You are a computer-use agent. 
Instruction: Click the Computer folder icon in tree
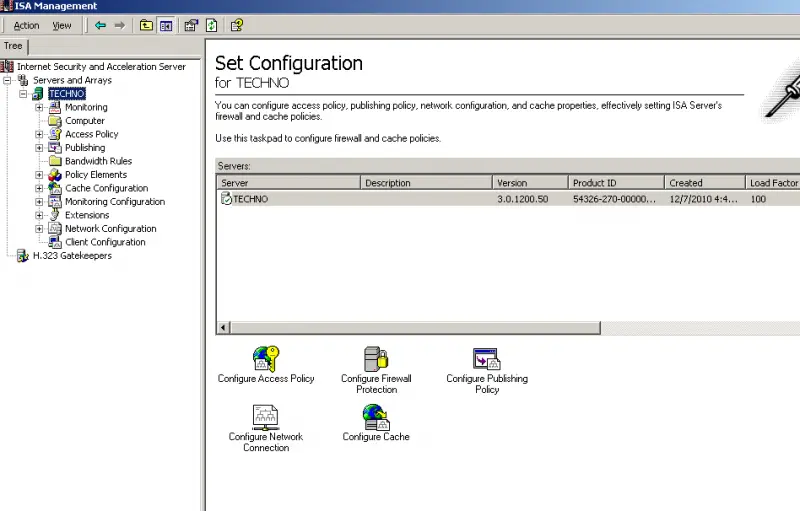(55, 121)
